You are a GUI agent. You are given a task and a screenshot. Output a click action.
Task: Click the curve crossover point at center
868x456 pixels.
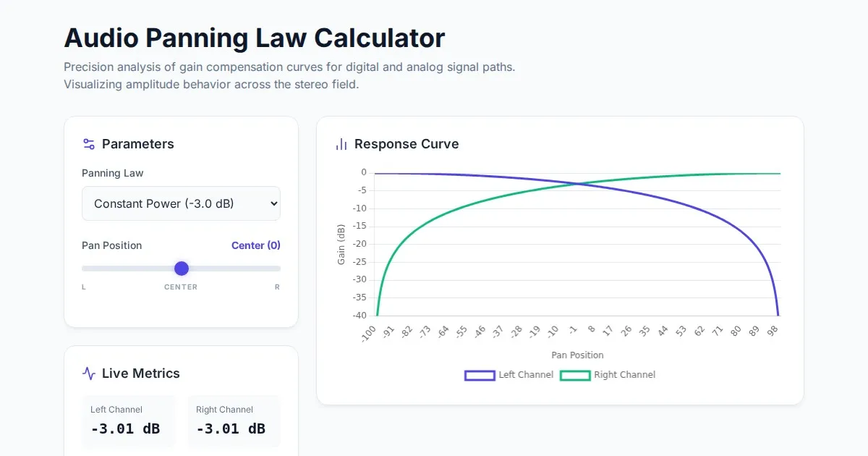click(x=577, y=184)
